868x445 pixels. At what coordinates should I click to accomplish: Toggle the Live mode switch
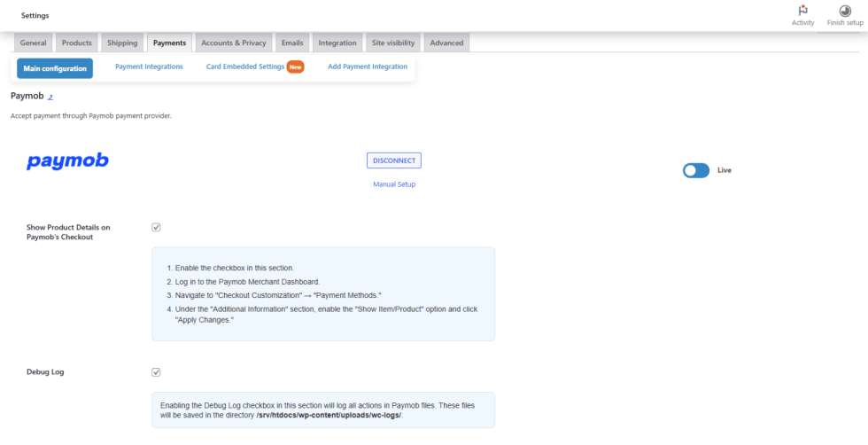(x=696, y=171)
